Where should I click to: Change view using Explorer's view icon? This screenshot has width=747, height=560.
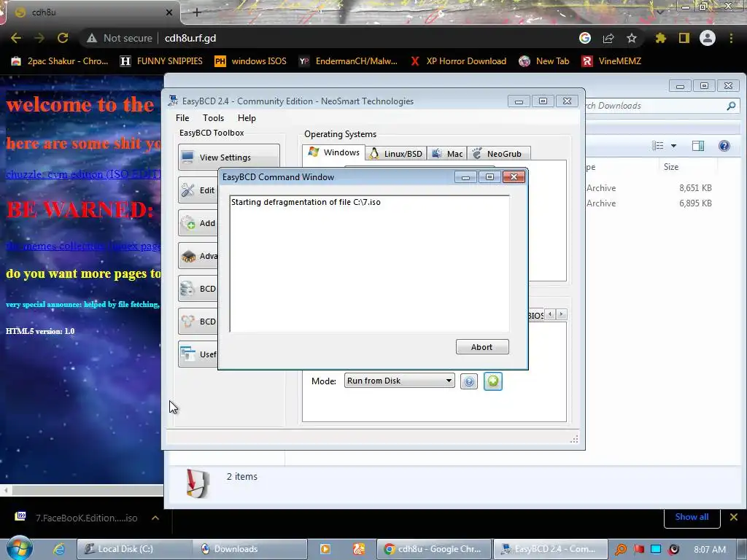click(657, 146)
